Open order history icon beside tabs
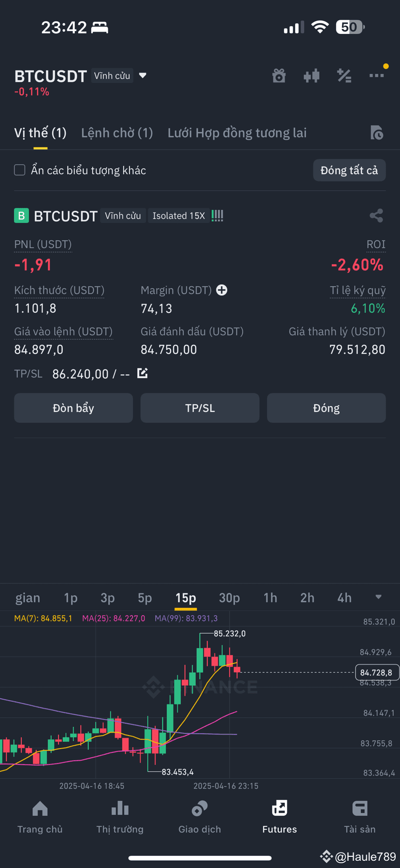This screenshot has width=400, height=868. click(376, 132)
